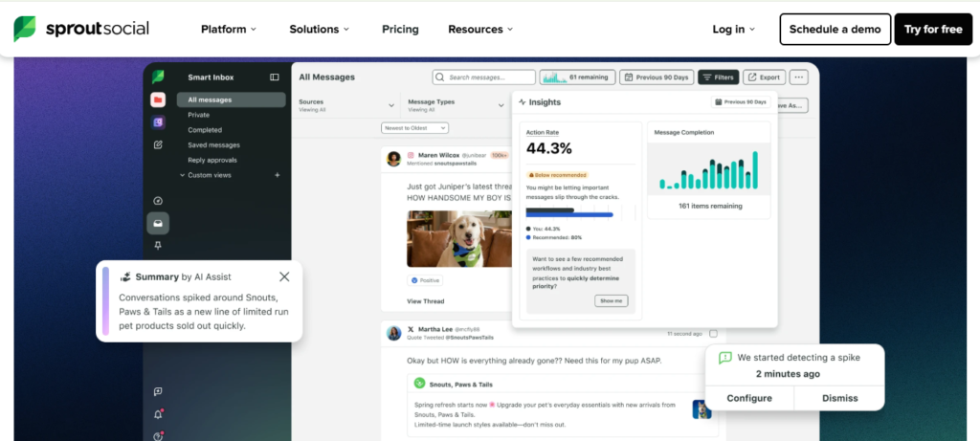
Task: Click the small dog thumbnail in quoted post
Action: click(702, 409)
